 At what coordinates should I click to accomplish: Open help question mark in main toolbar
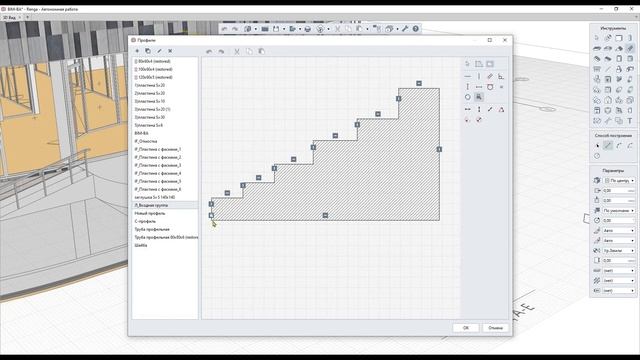[x=416, y=29]
